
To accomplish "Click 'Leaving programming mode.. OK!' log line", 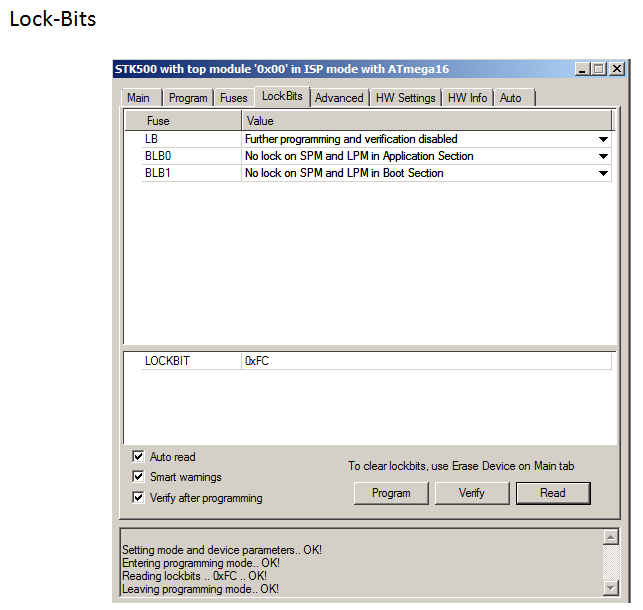I will pyautogui.click(x=201, y=589).
